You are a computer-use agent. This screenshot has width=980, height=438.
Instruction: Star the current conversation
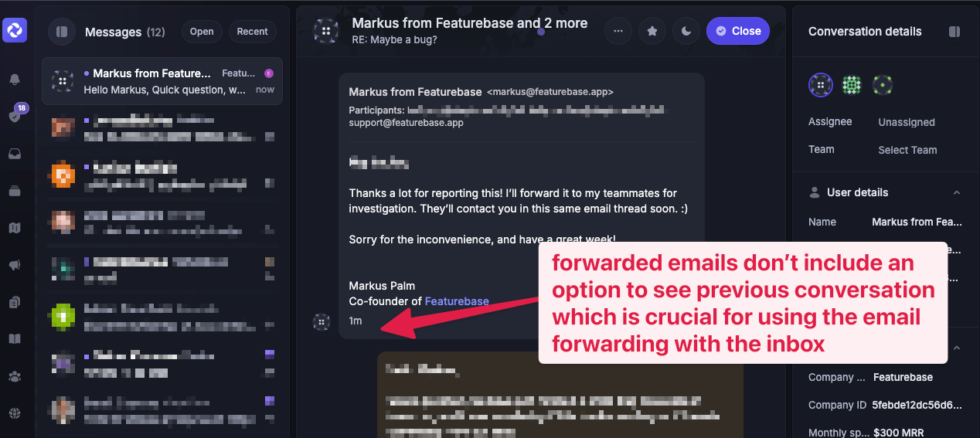click(652, 31)
